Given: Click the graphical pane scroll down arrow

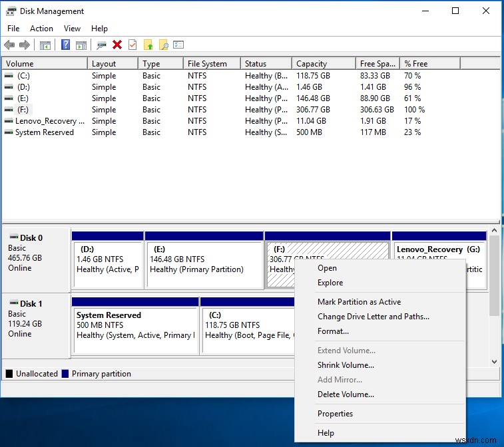Looking at the screenshot, I should 495,362.
